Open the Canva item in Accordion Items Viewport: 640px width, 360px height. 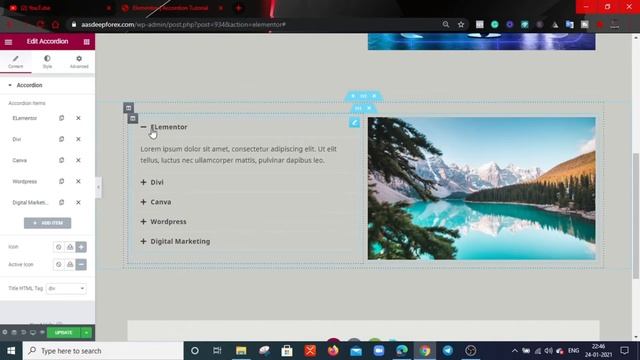click(20, 160)
